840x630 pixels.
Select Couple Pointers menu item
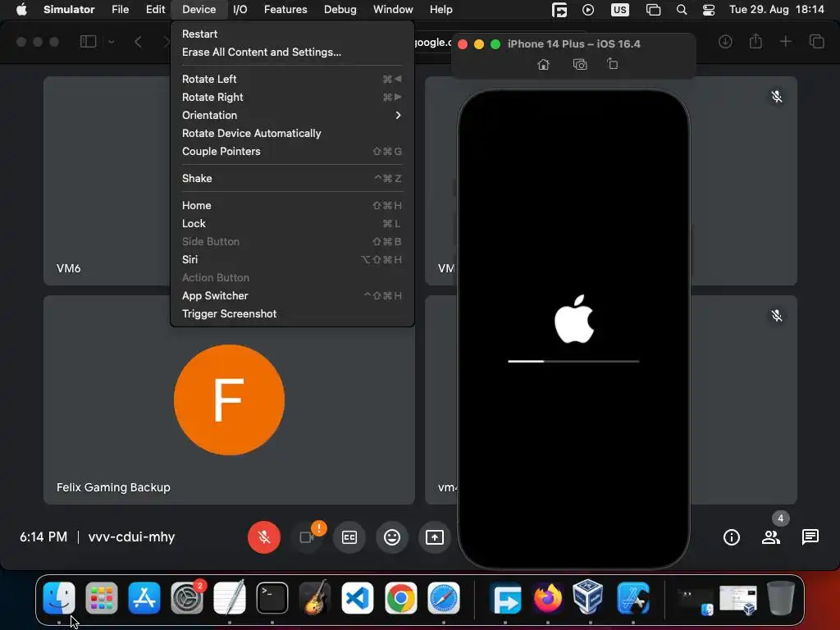(x=292, y=152)
